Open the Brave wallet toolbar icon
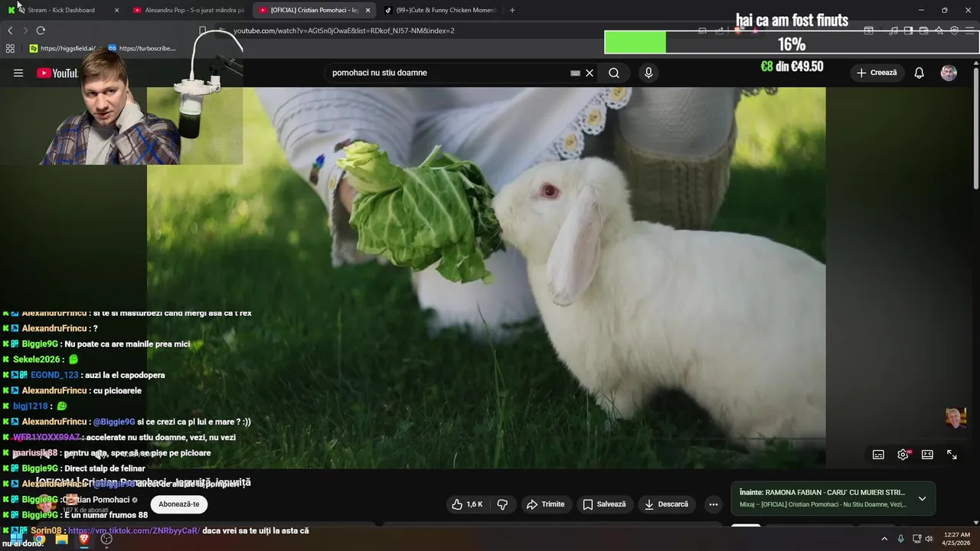 pyautogui.click(x=923, y=31)
